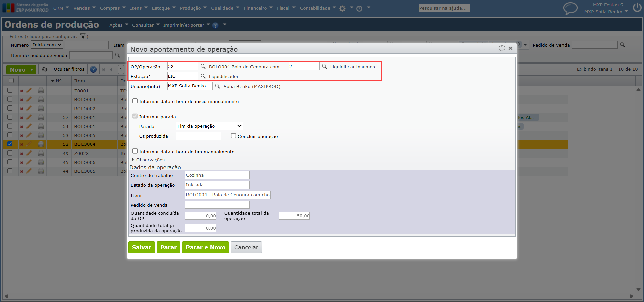This screenshot has height=302, width=644.
Task: Open Financeiro menu
Action: pos(258,8)
